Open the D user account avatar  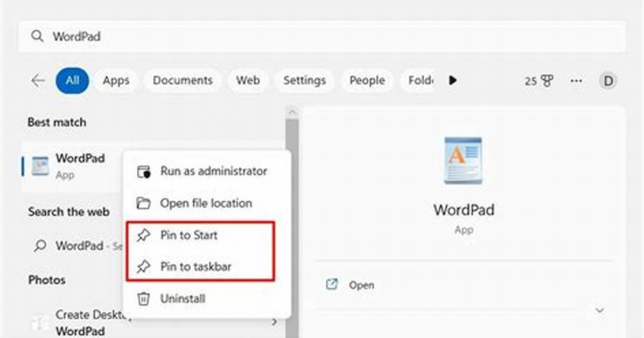click(x=608, y=81)
